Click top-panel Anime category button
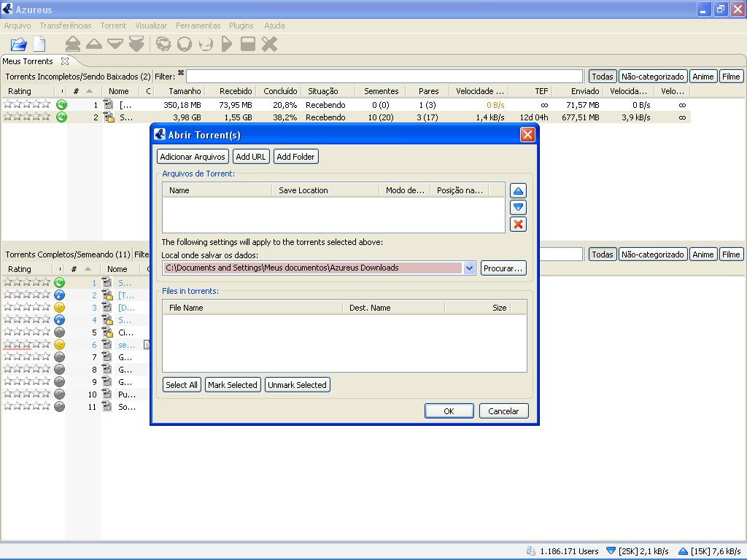The height and width of the screenshot is (560, 747). pos(703,76)
